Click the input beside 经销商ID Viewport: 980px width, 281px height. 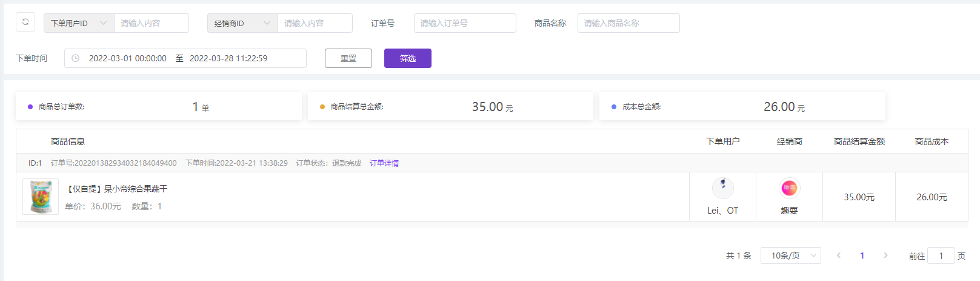[x=315, y=23]
